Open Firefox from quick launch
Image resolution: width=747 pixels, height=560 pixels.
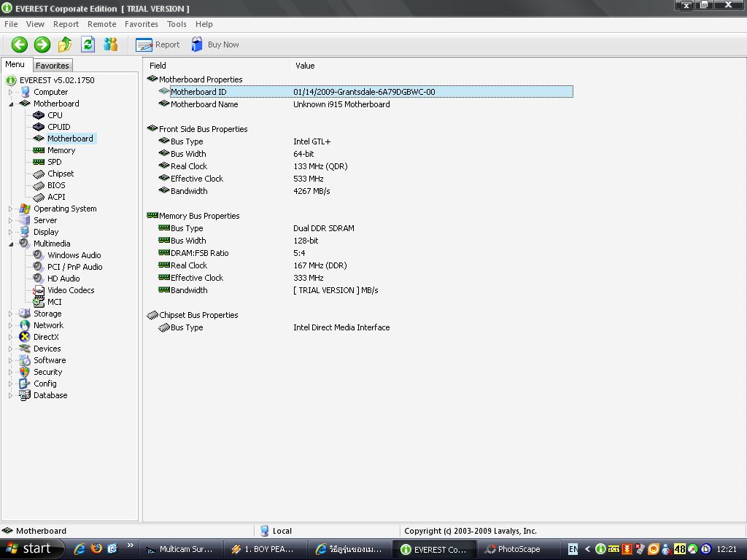click(x=96, y=548)
